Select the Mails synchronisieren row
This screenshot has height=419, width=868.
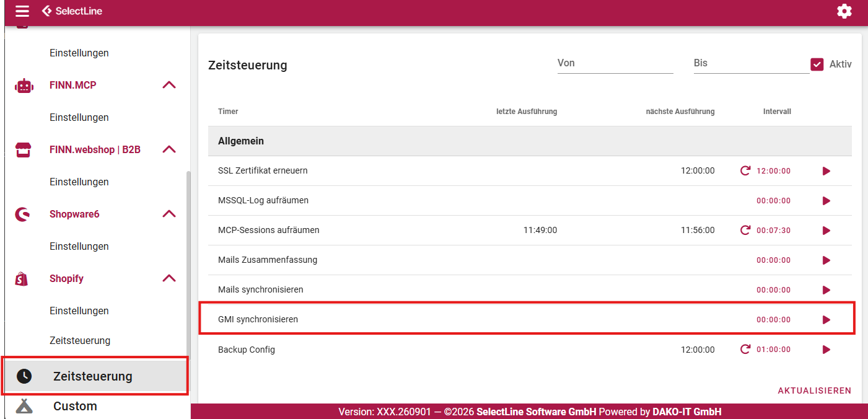(x=530, y=290)
